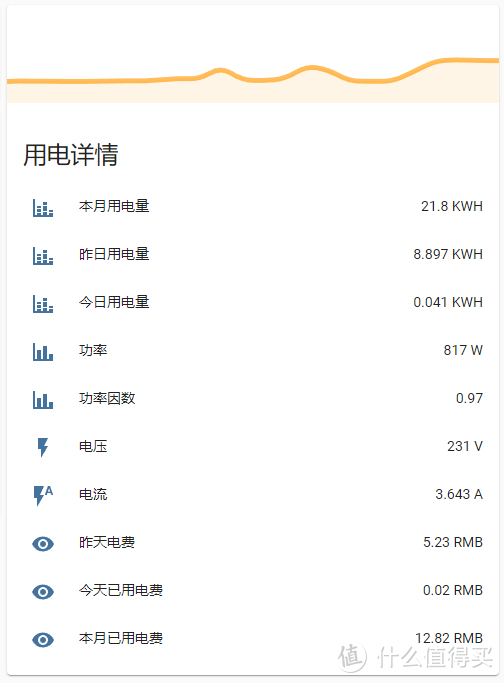The image size is (504, 683).
Task: Click the 817 W power value
Action: tap(463, 350)
